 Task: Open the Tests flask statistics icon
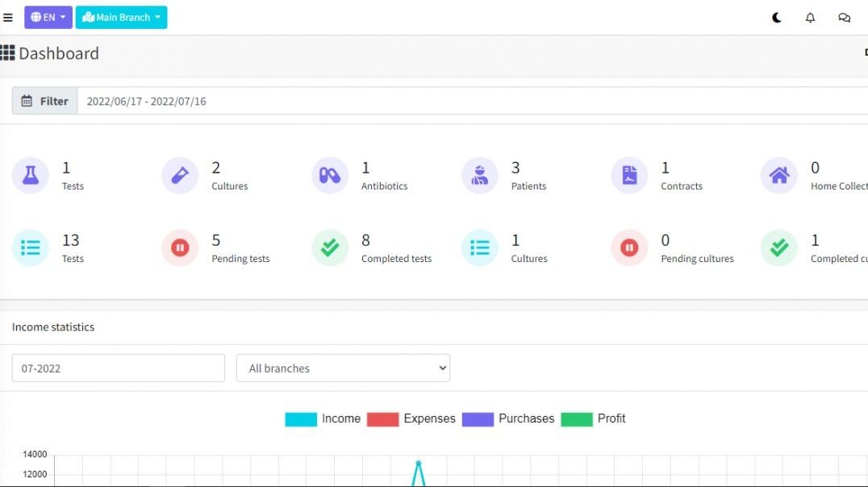30,175
